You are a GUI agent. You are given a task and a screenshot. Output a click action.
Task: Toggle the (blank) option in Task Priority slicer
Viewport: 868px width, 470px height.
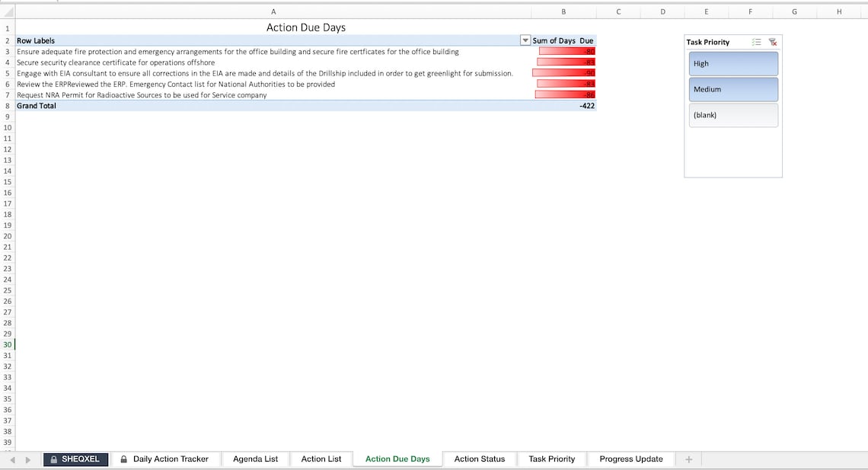tap(732, 115)
